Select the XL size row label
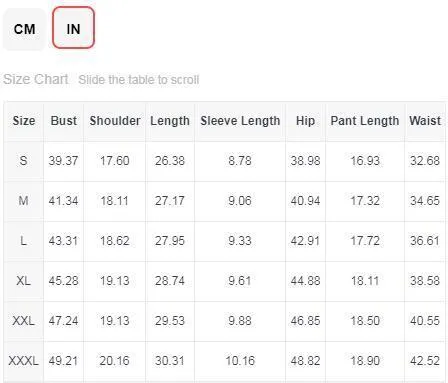The height and width of the screenshot is (383, 448). 23,281
